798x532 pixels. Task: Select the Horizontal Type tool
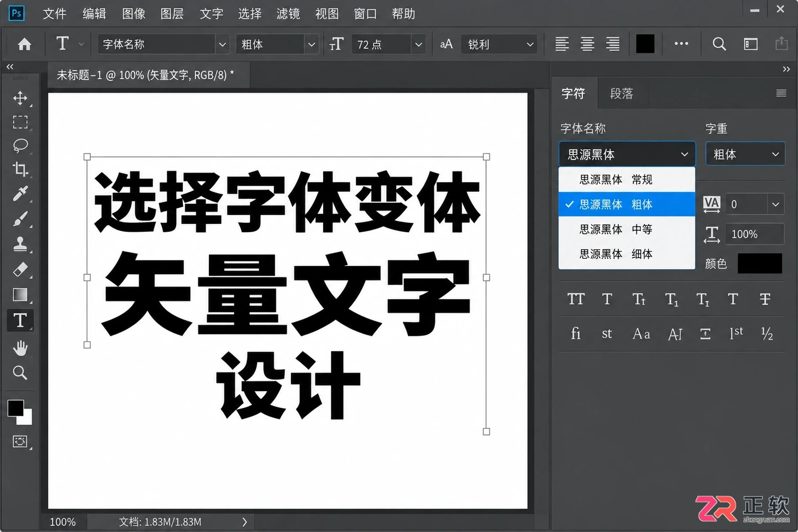click(21, 320)
